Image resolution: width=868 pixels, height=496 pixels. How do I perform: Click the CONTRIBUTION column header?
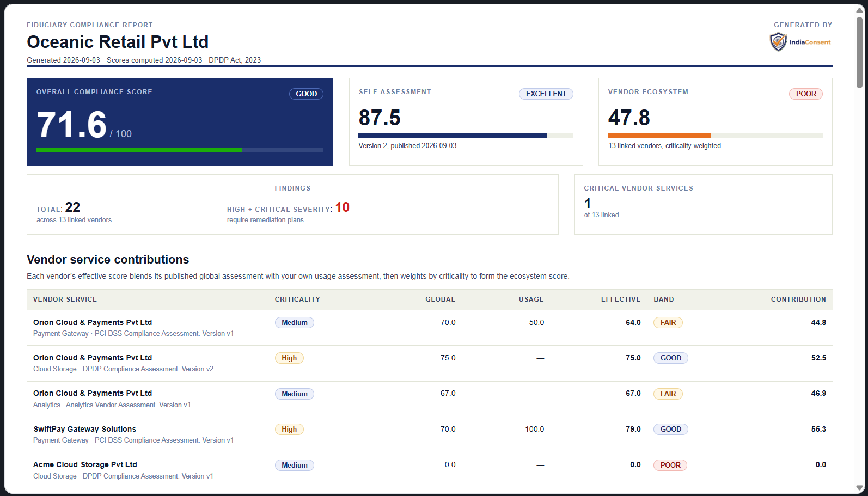click(798, 299)
